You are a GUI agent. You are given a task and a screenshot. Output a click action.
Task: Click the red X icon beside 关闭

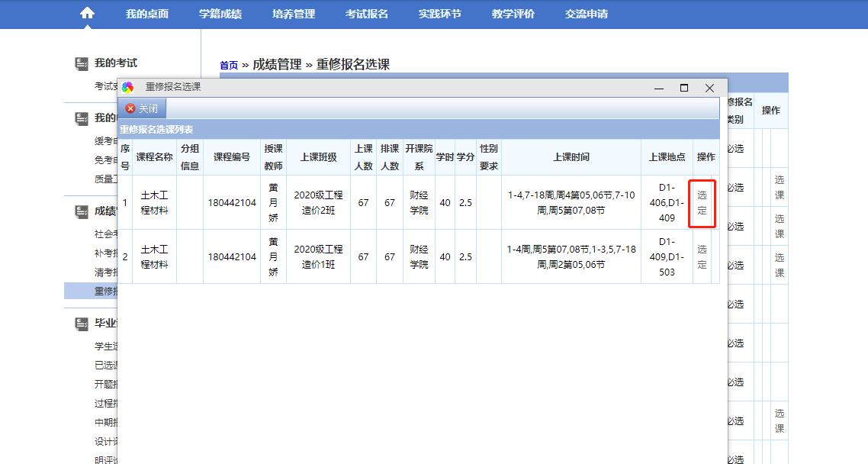click(x=130, y=109)
